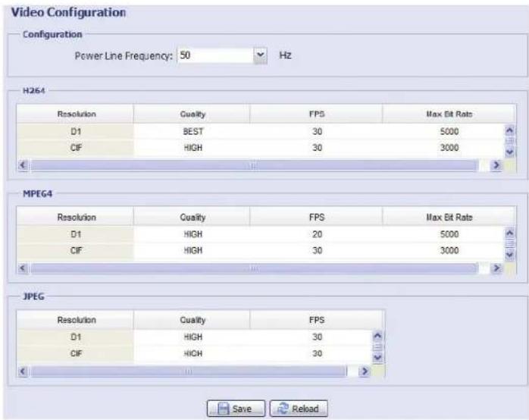Viewport: 529px width, 420px height.
Task: Select the H264 D1 resolution row
Action: pyautogui.click(x=75, y=132)
